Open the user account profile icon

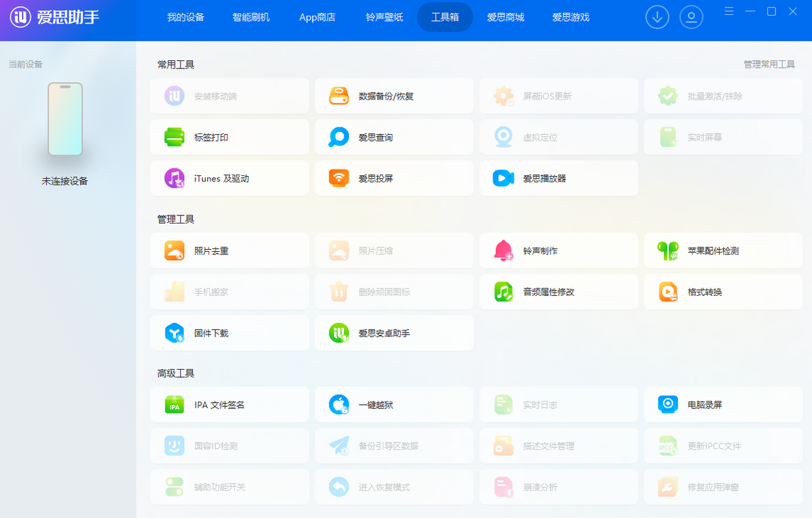[x=691, y=18]
